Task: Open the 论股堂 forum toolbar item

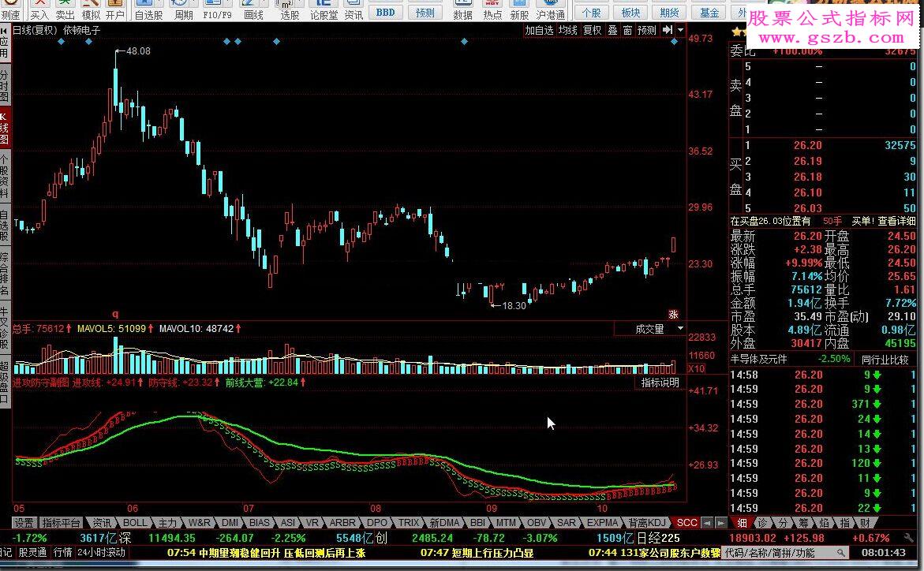Action: (324, 10)
